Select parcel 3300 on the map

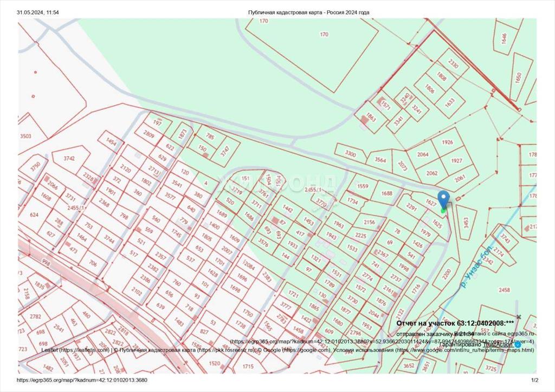[351, 153]
